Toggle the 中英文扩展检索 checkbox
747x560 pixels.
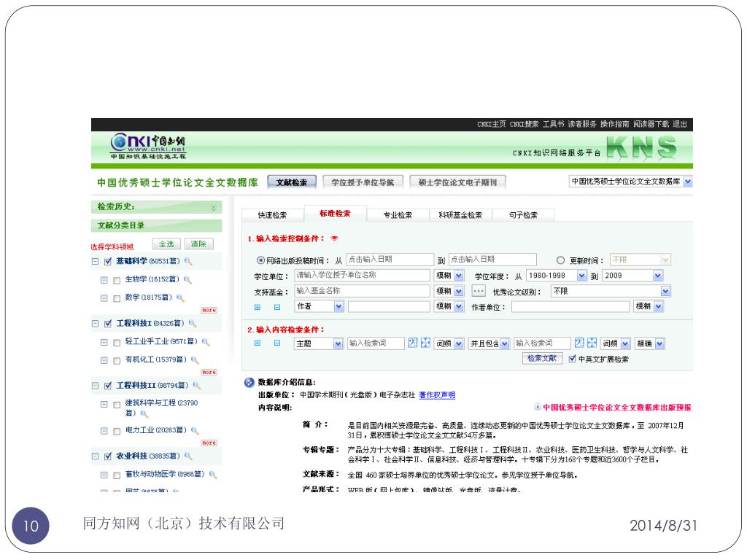point(572,359)
